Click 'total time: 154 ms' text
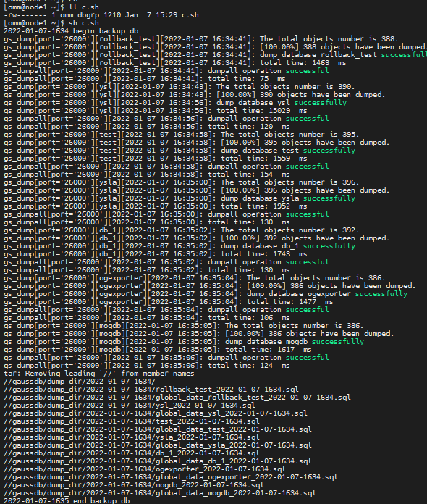 point(249,175)
